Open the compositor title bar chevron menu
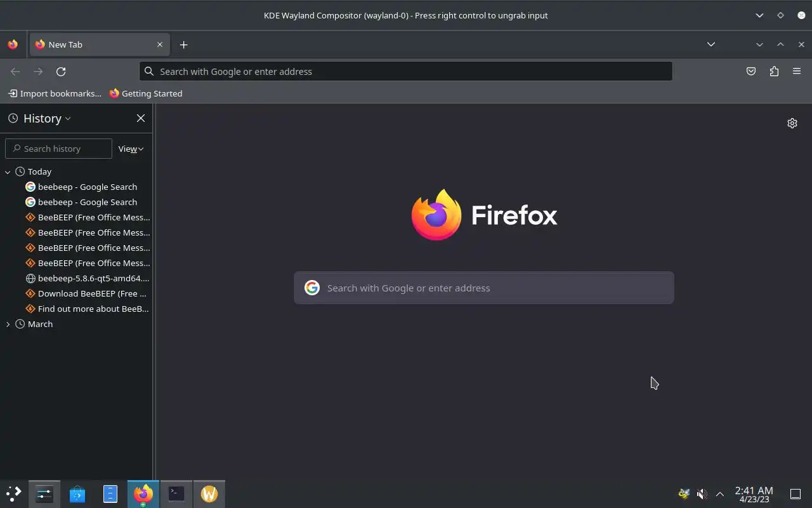Image resolution: width=812 pixels, height=508 pixels. coord(759,15)
